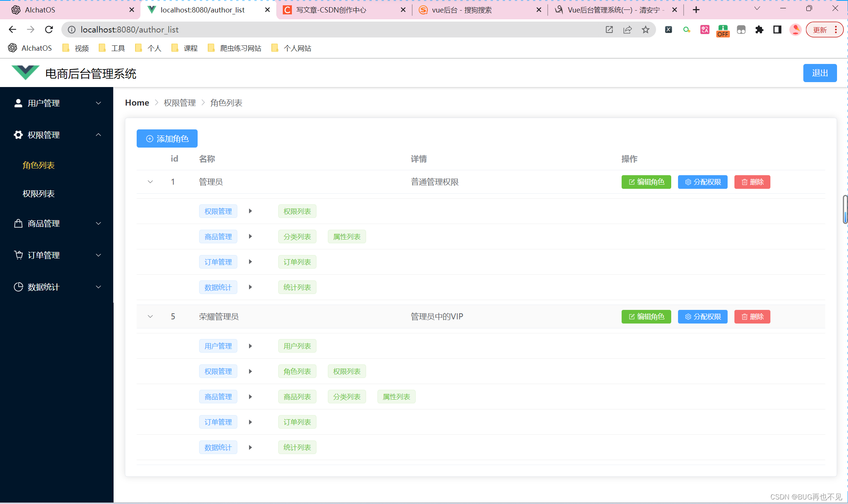Select 权限列表 in the sidebar
848x504 pixels.
[x=39, y=194]
